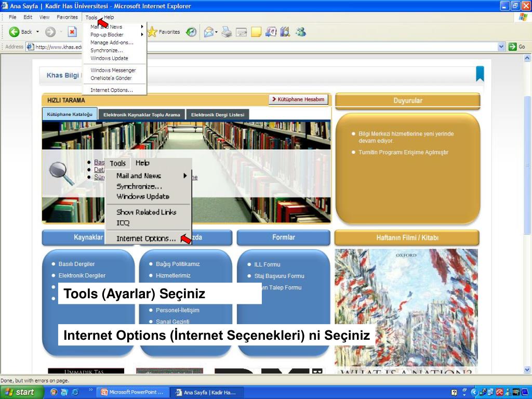Click the grey Forward arrow button
This screenshot has width=532, height=399.
50,32
